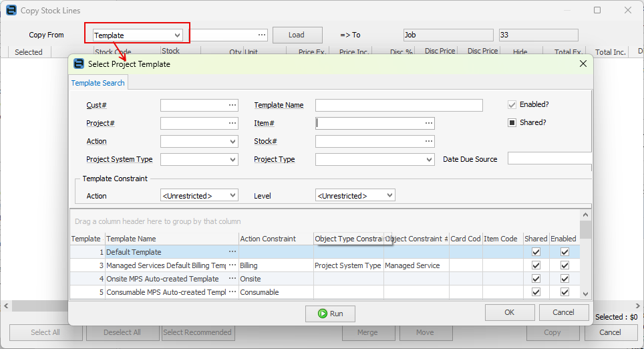The image size is (644, 349).
Task: Open Item# lookup ellipsis button
Action: 429,123
